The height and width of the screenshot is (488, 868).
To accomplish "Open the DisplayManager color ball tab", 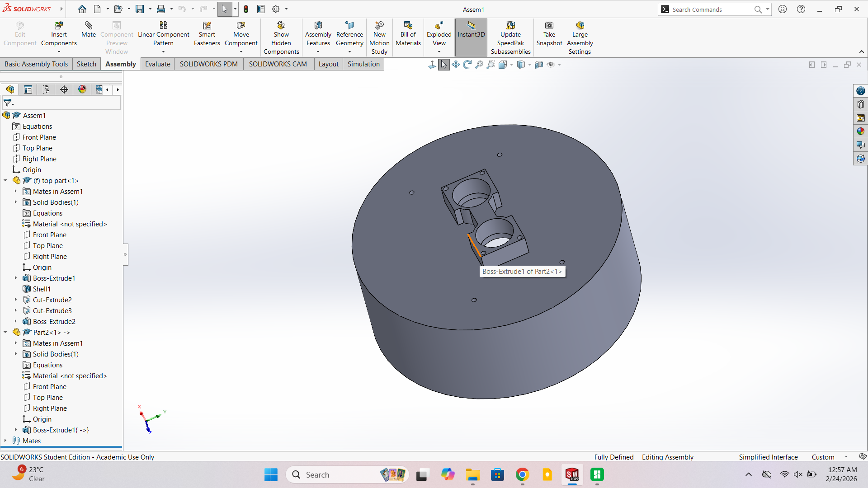I will click(x=82, y=89).
